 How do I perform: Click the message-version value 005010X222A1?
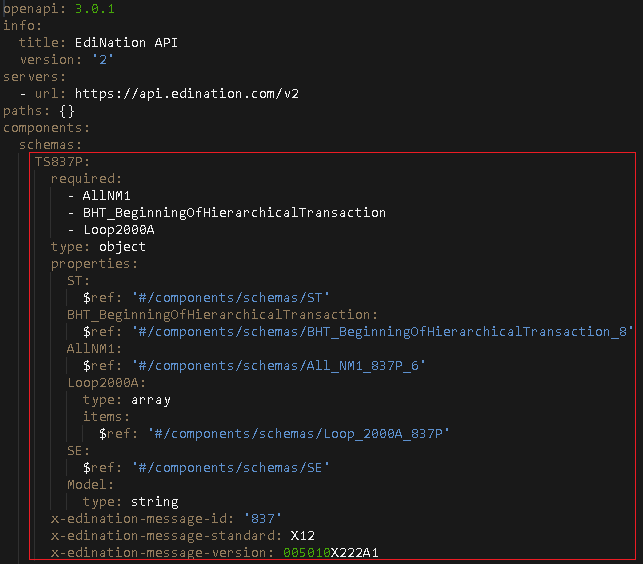click(331, 553)
